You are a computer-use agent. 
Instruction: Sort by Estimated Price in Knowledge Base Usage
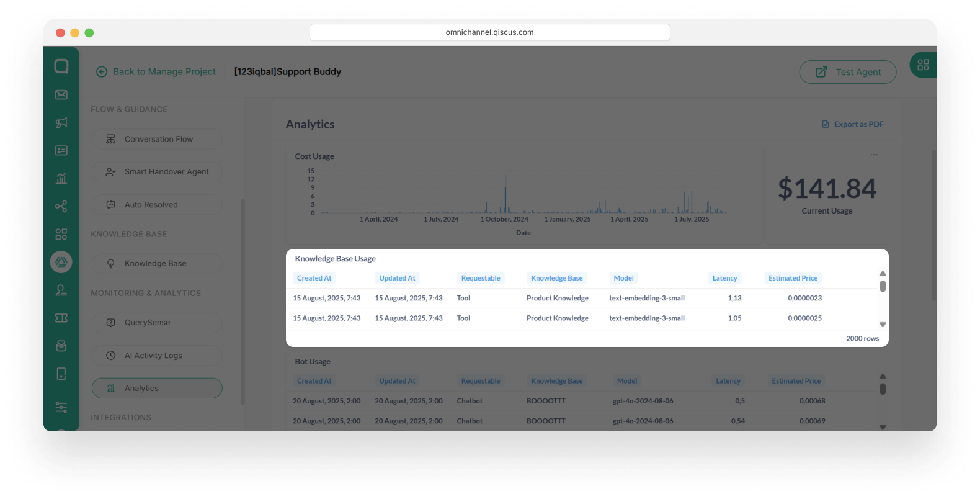793,278
